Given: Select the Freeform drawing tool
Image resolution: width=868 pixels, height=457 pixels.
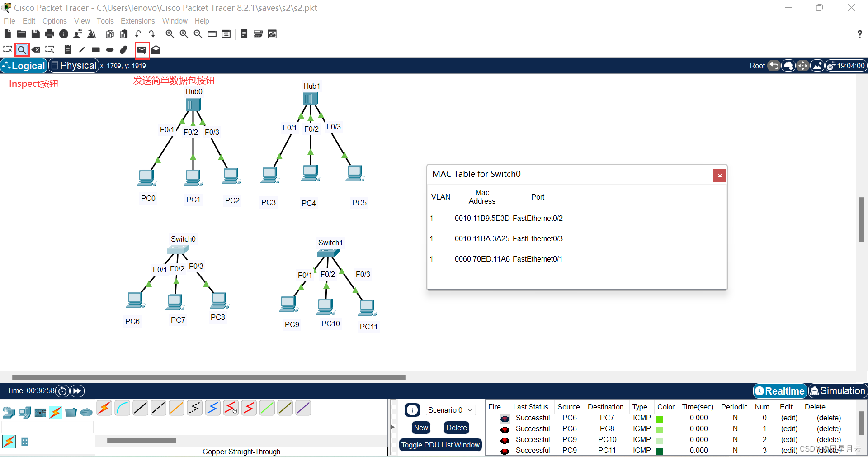Looking at the screenshot, I should click(x=124, y=50).
